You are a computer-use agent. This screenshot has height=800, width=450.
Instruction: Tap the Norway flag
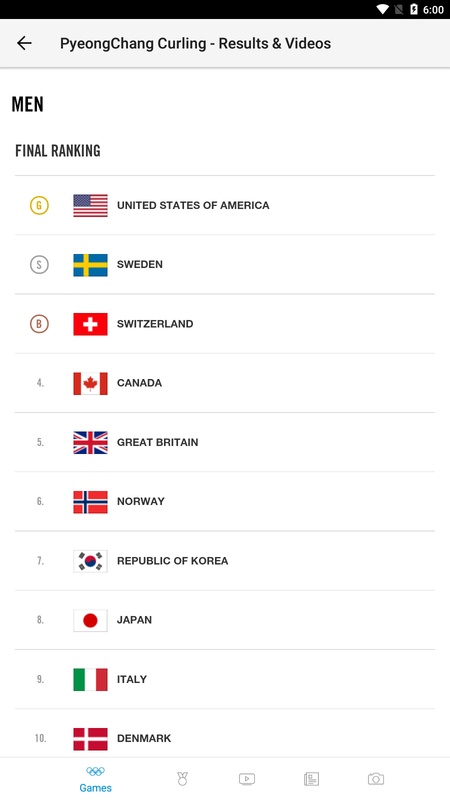pos(90,502)
